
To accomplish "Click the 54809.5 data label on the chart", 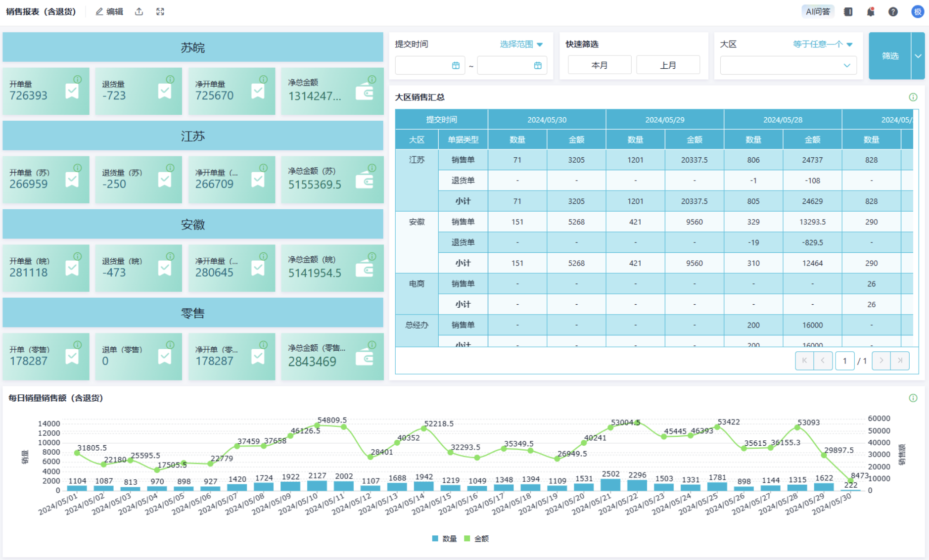I will 332,420.
